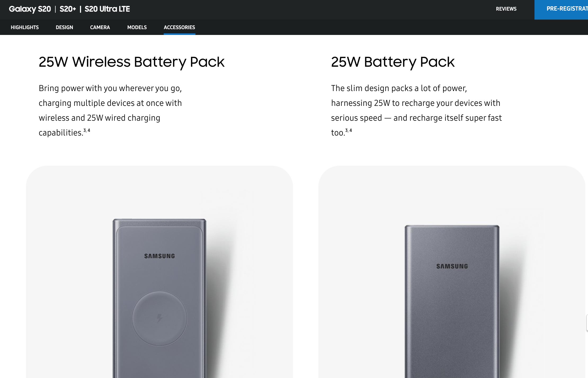
Task: Click the 25W Wireless Battery Pack heading
Action: (x=132, y=62)
